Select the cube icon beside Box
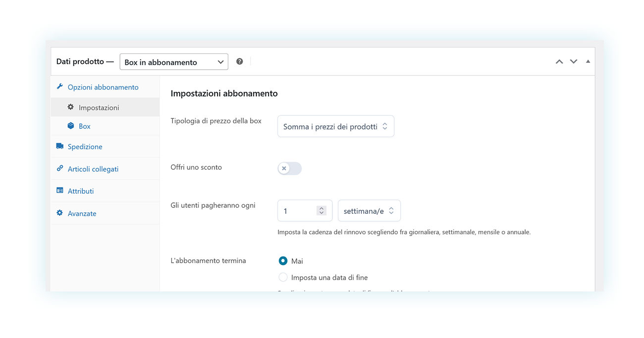Screen dimensions: 644x338 point(70,126)
